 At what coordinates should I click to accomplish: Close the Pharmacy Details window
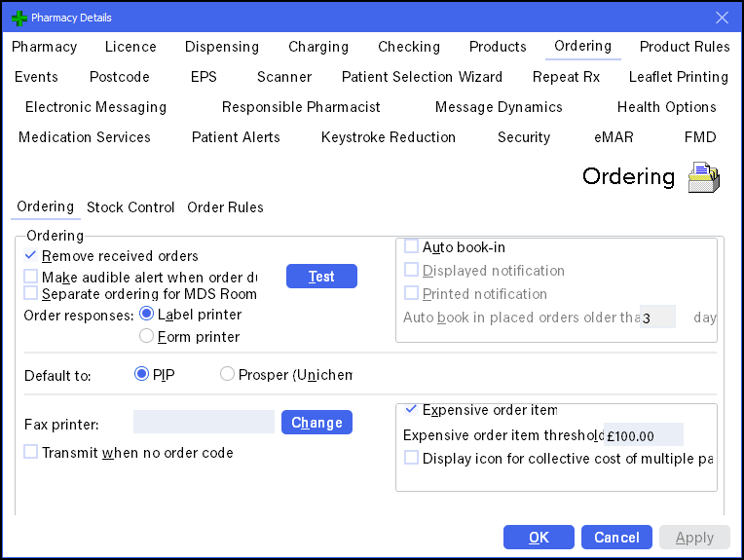[722, 18]
